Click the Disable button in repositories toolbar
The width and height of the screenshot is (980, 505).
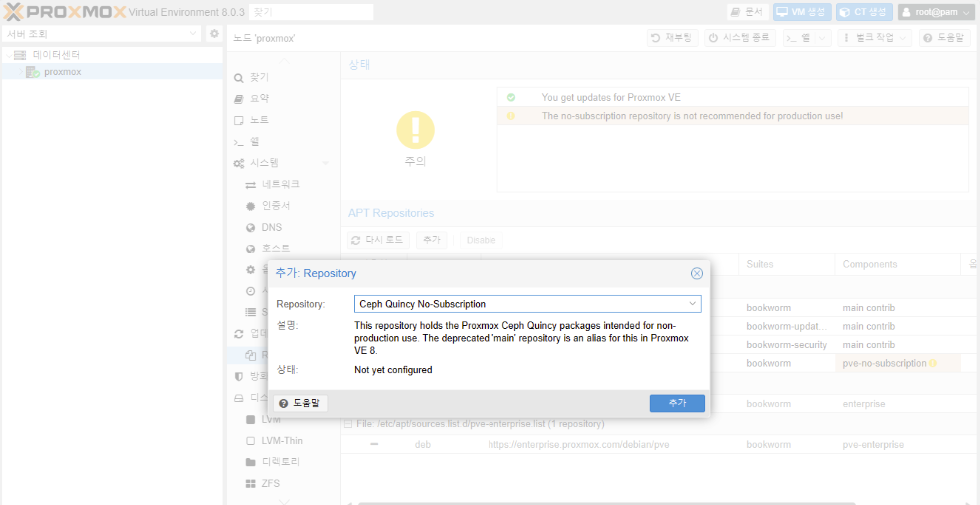[481, 240]
